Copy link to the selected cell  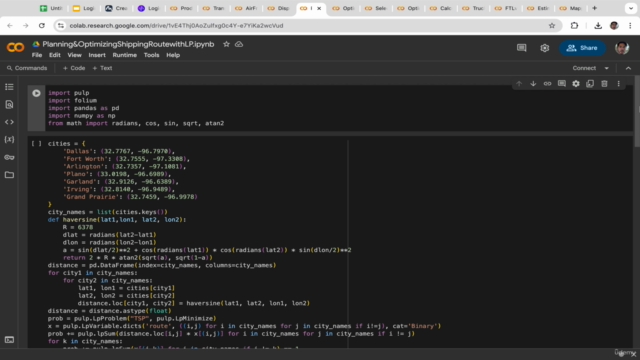547,84
